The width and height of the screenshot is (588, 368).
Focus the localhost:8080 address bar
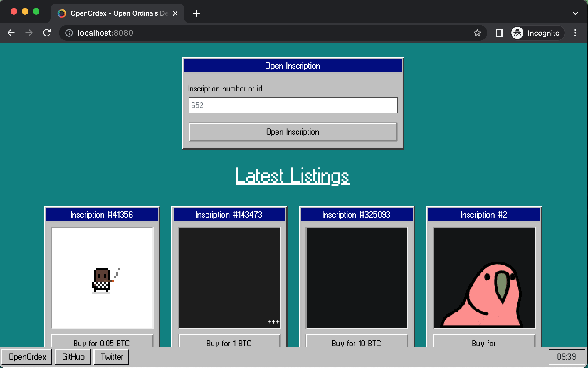273,33
